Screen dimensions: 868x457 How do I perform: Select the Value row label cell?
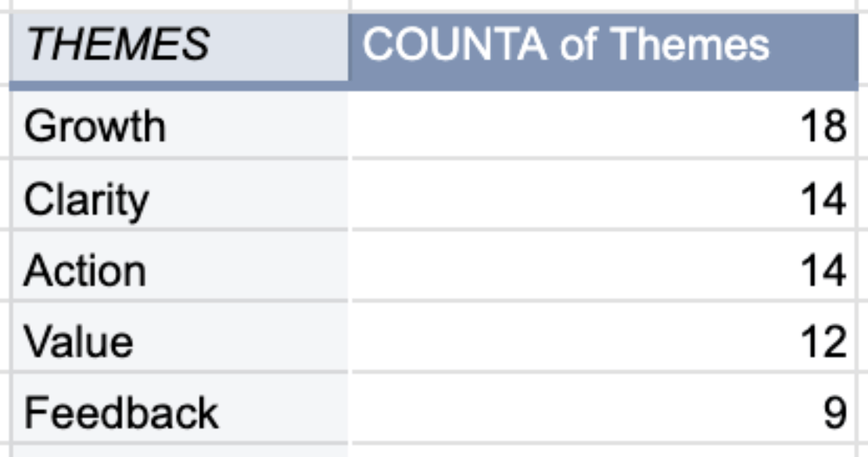(x=179, y=337)
